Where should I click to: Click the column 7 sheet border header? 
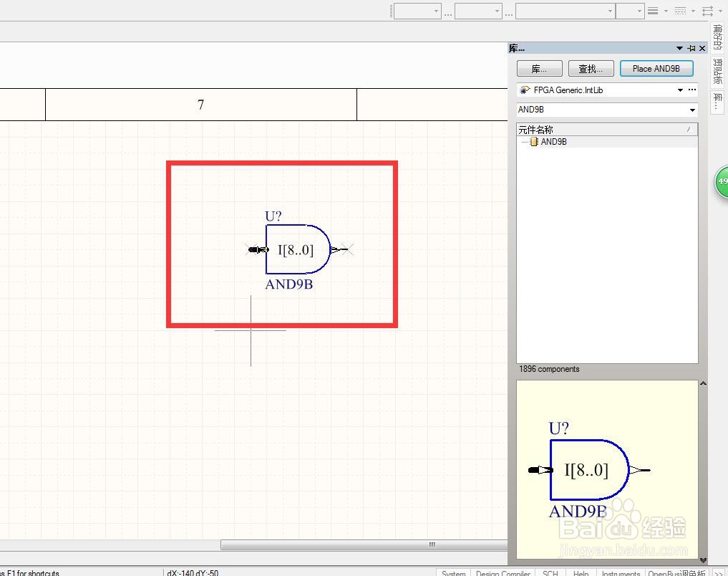[x=201, y=105]
